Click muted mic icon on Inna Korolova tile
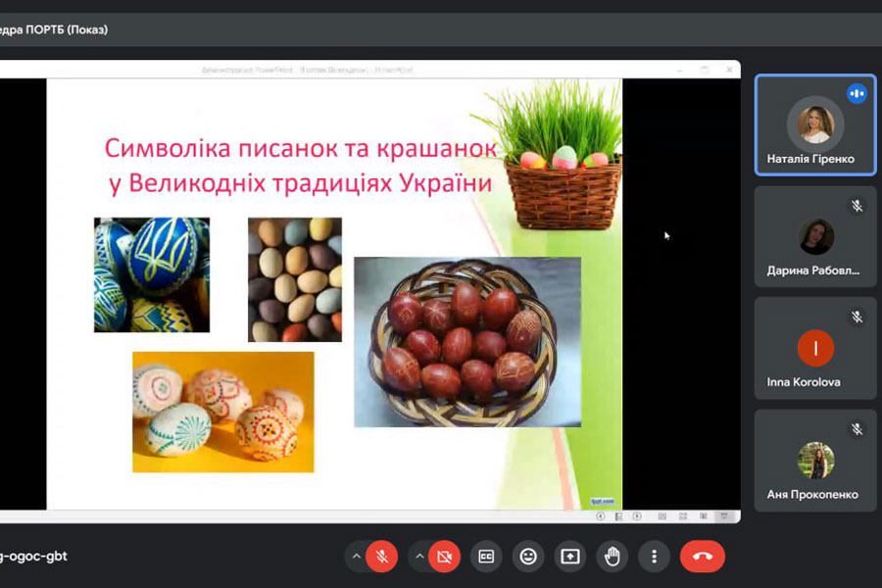 coord(857,318)
